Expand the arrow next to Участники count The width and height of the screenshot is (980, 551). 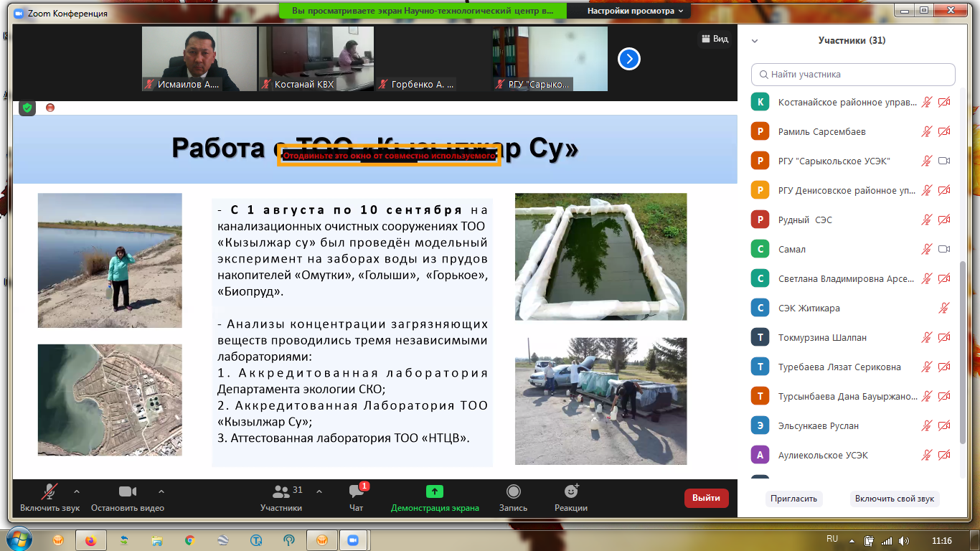click(319, 491)
